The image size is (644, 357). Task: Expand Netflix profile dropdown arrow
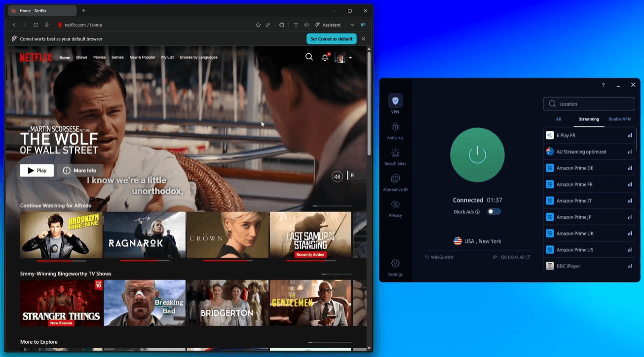(350, 58)
